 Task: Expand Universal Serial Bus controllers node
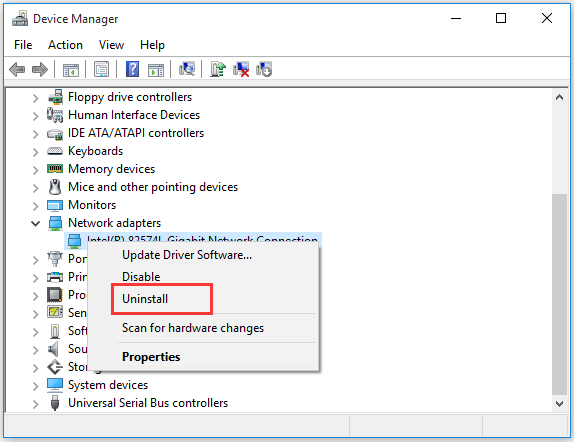tap(35, 404)
